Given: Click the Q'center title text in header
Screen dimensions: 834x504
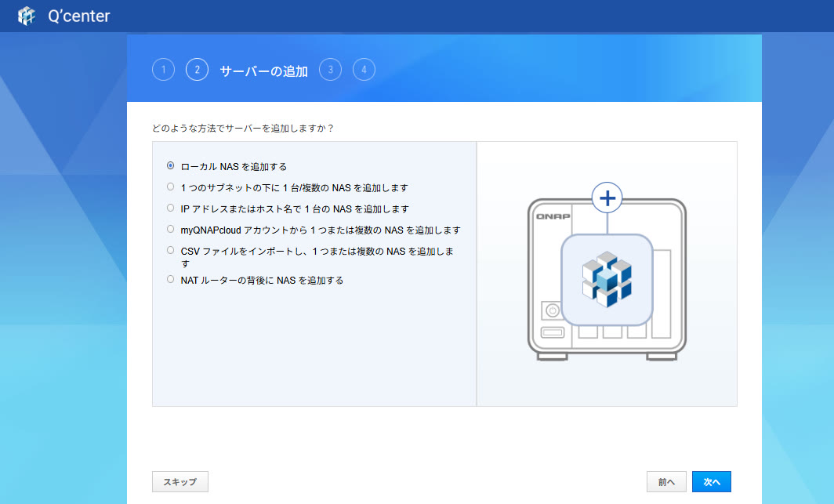Looking at the screenshot, I should click(x=79, y=16).
